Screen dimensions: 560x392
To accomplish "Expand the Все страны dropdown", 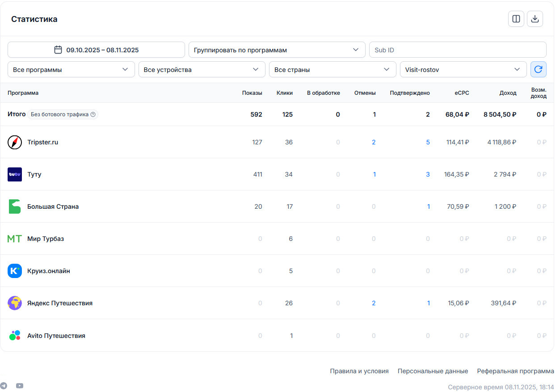I will pos(332,70).
